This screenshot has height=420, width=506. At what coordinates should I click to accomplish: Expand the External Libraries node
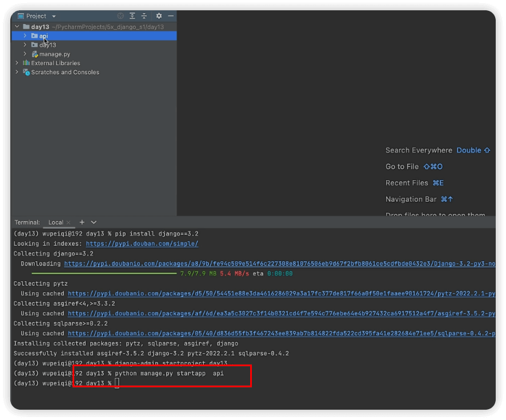tap(17, 63)
